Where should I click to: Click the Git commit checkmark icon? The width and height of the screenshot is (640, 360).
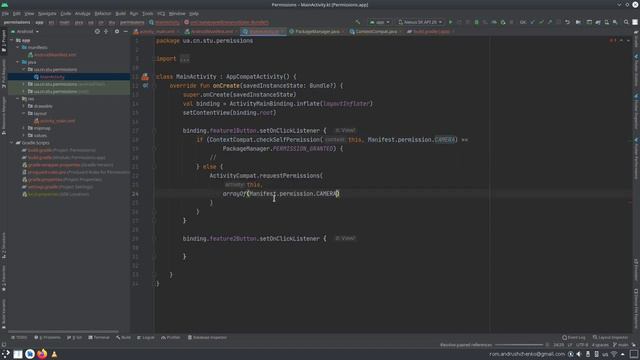[541, 22]
